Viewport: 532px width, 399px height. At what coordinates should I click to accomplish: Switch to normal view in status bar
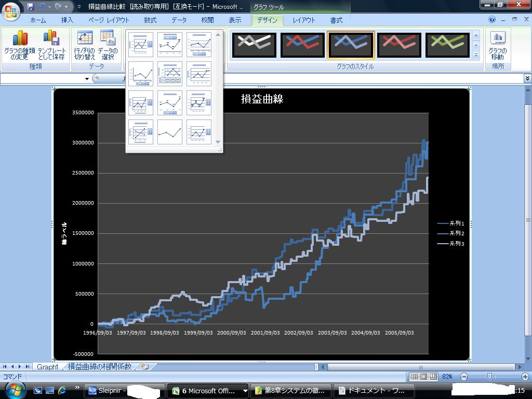point(414,376)
